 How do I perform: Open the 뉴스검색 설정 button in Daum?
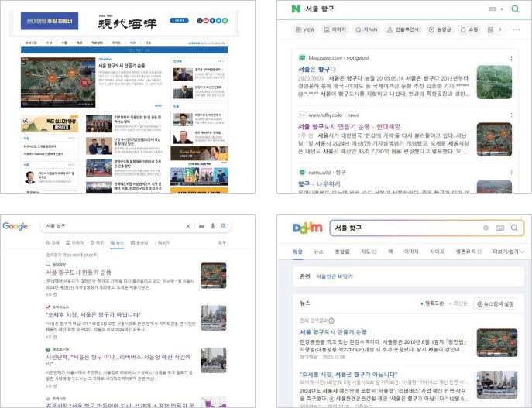pyautogui.click(x=496, y=304)
